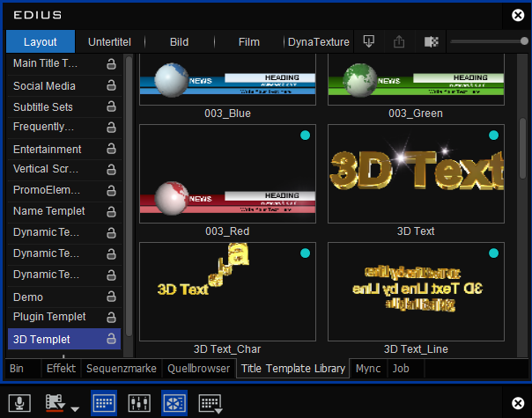Select the 3D Text_Line template thumbnail
532x418 pixels.
click(x=416, y=291)
